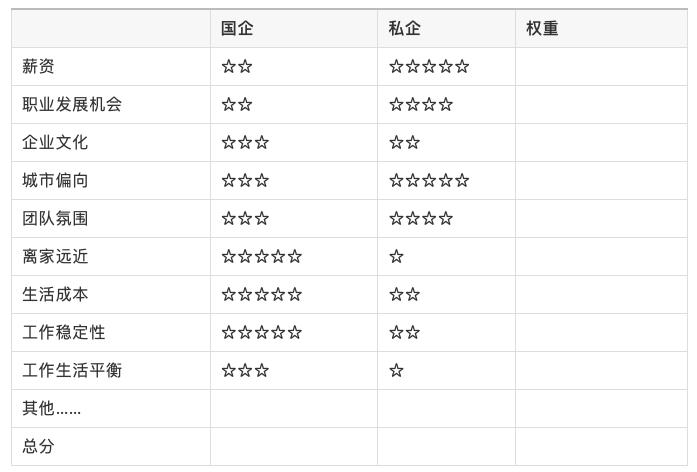Click the empty 权重 cell for 薪资

coord(600,67)
